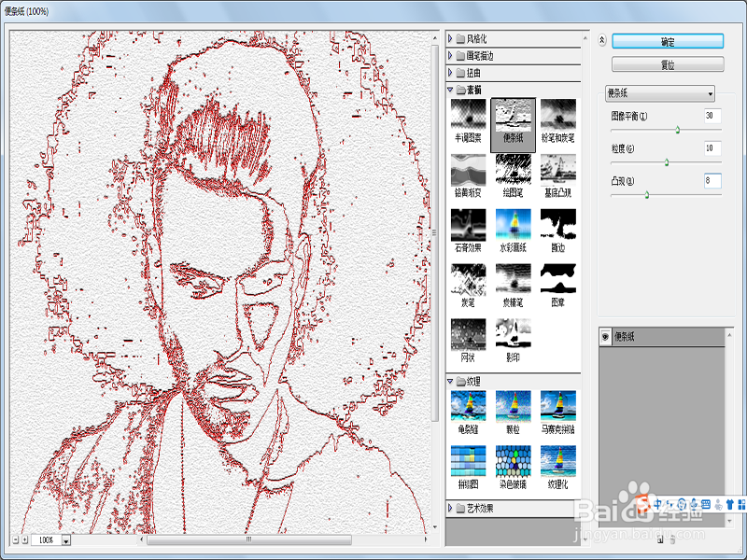Open the 100% zoom level dropdown
This screenshot has width=747, height=560.
click(x=66, y=540)
